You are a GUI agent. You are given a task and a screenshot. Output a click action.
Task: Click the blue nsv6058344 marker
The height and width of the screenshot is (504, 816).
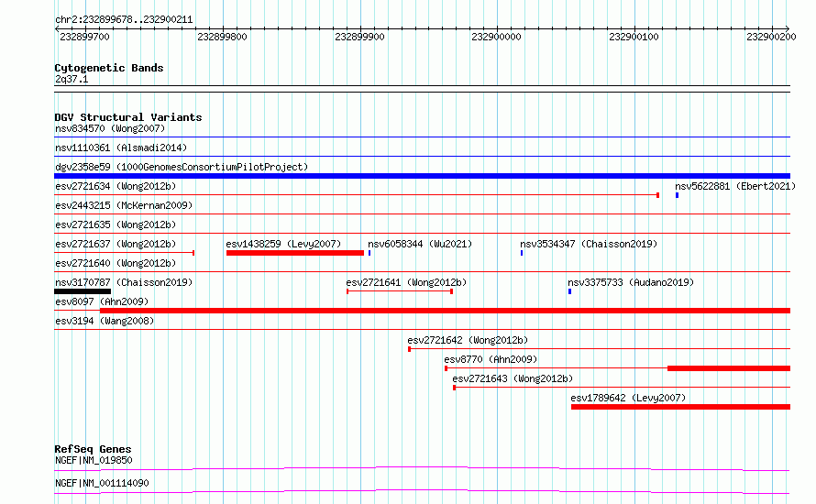369,253
